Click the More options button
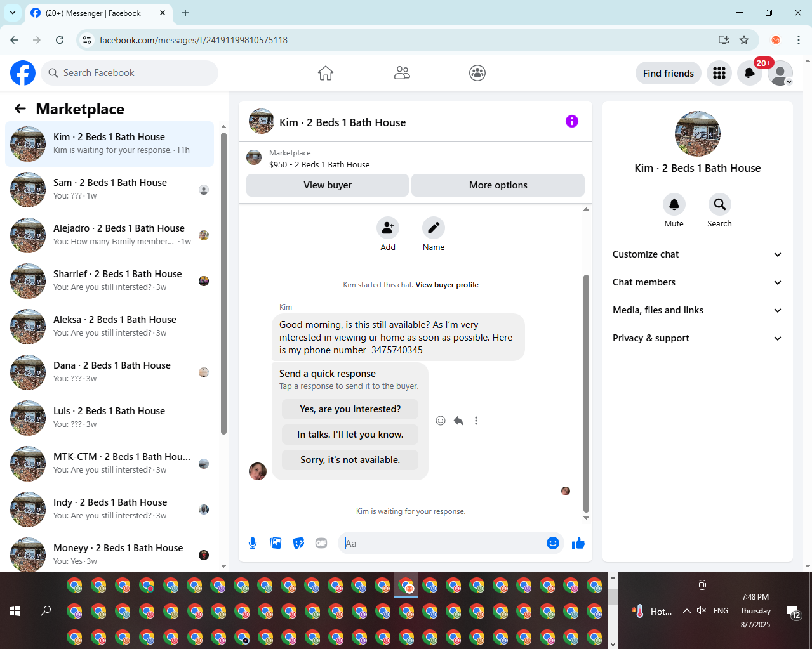The image size is (812, 649). click(x=498, y=185)
